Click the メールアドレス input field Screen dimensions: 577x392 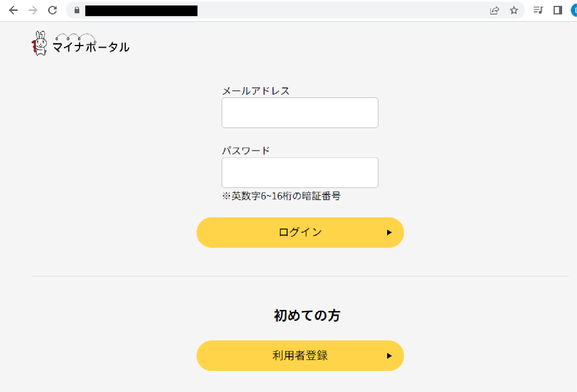300,113
